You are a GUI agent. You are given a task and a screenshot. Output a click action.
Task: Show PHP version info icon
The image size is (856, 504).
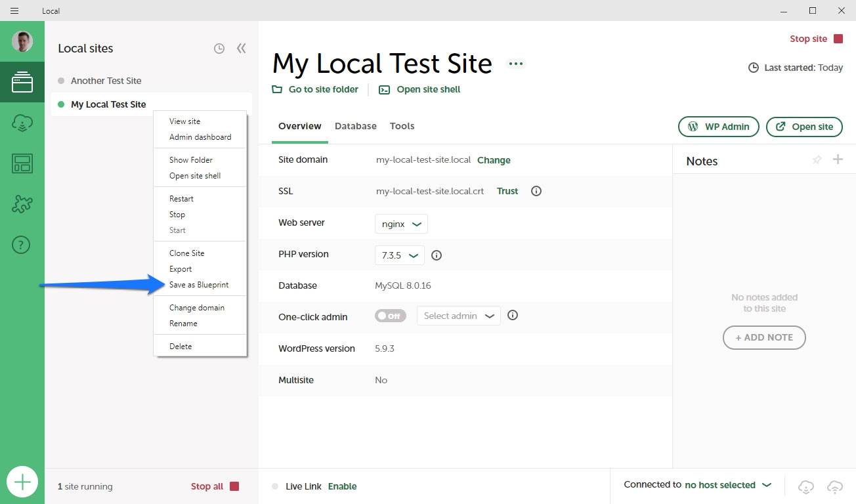(437, 255)
